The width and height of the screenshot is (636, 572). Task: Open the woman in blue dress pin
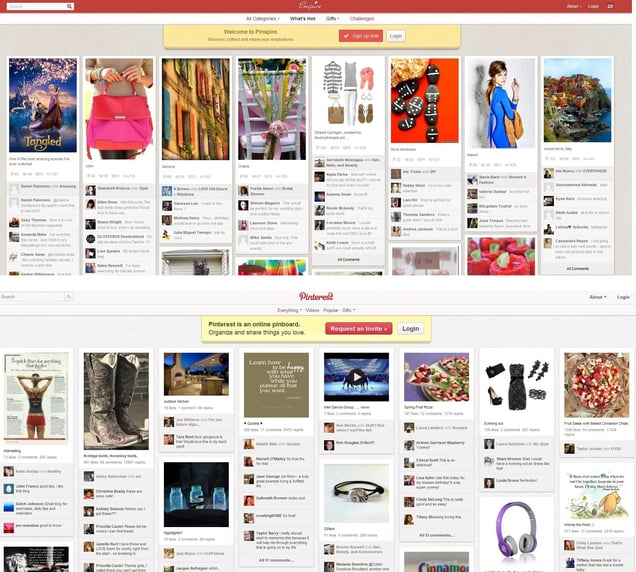pyautogui.click(x=501, y=103)
